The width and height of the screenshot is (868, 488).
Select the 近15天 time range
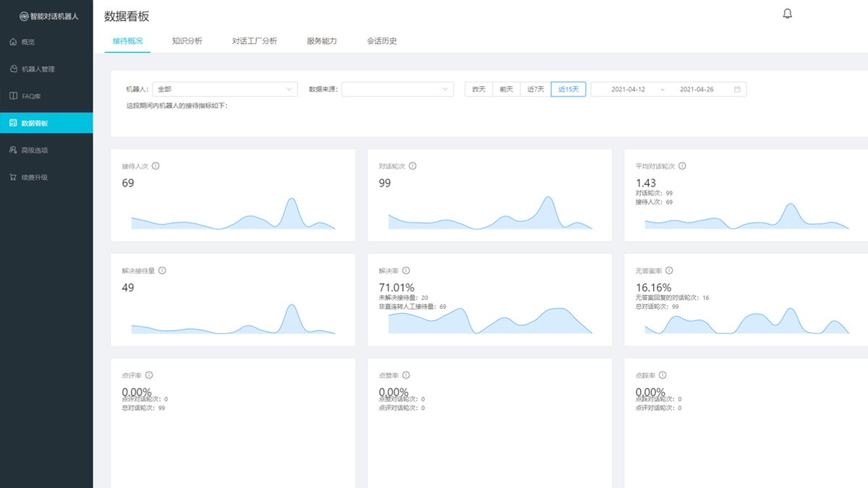pyautogui.click(x=569, y=90)
